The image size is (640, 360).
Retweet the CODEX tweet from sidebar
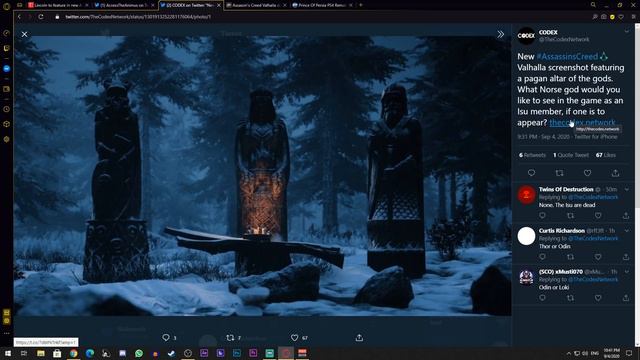click(x=560, y=173)
